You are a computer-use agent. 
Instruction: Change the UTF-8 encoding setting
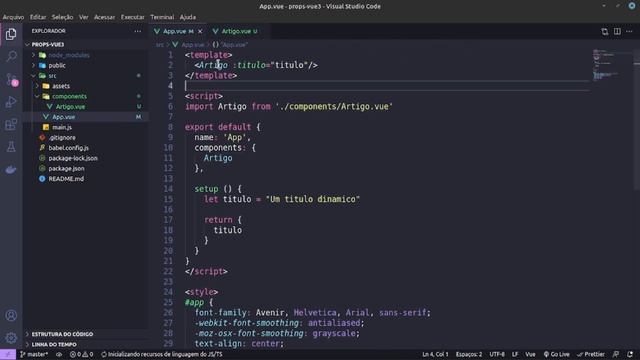[497, 354]
